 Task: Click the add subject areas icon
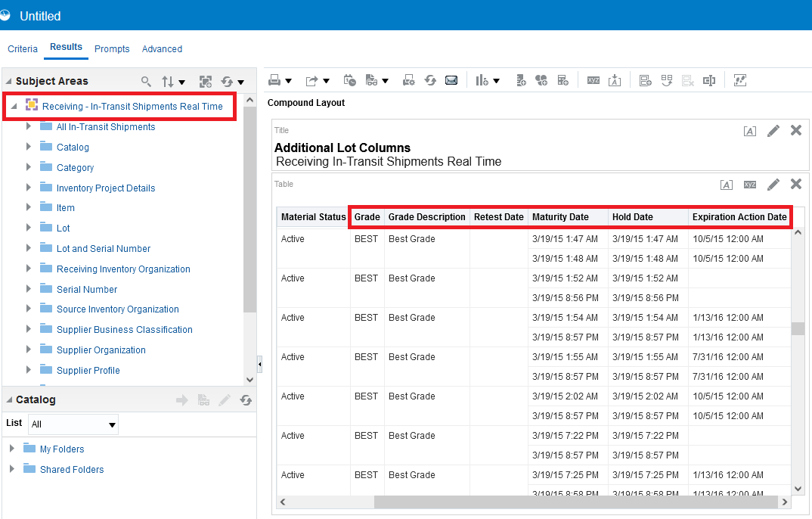(x=205, y=82)
